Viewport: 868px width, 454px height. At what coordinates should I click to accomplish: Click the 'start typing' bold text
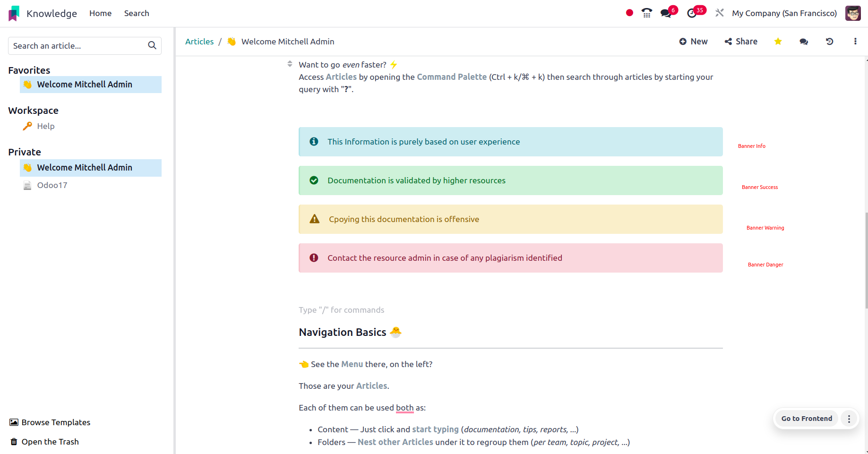tap(435, 429)
